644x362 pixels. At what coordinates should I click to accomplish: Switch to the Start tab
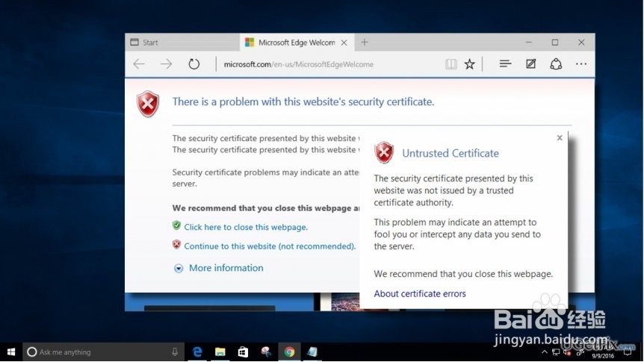(x=182, y=43)
